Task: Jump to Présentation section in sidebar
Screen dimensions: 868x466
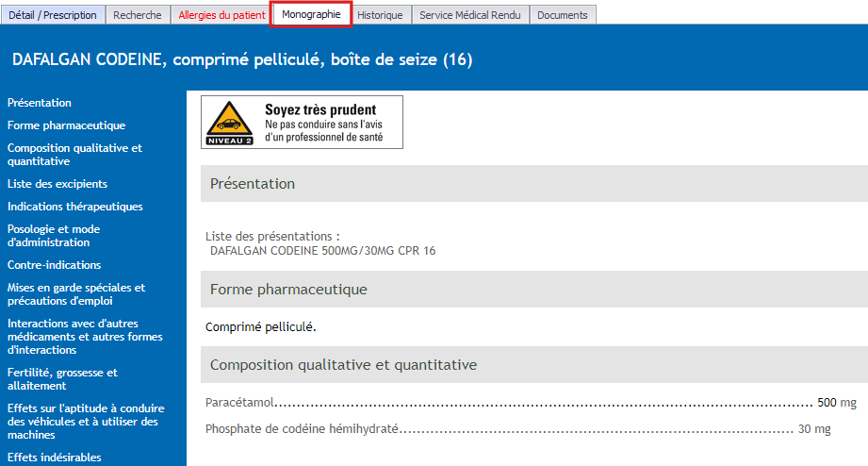Action: coord(40,103)
